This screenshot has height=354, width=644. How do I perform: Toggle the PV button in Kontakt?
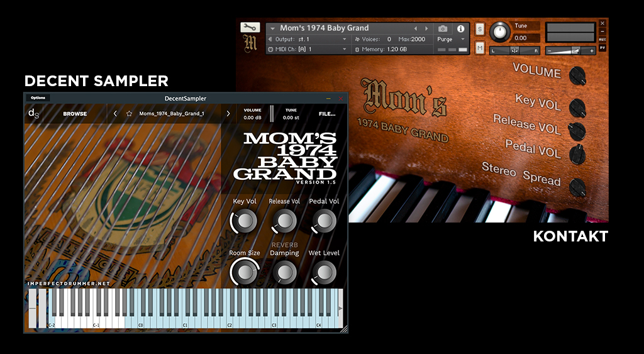click(x=602, y=48)
